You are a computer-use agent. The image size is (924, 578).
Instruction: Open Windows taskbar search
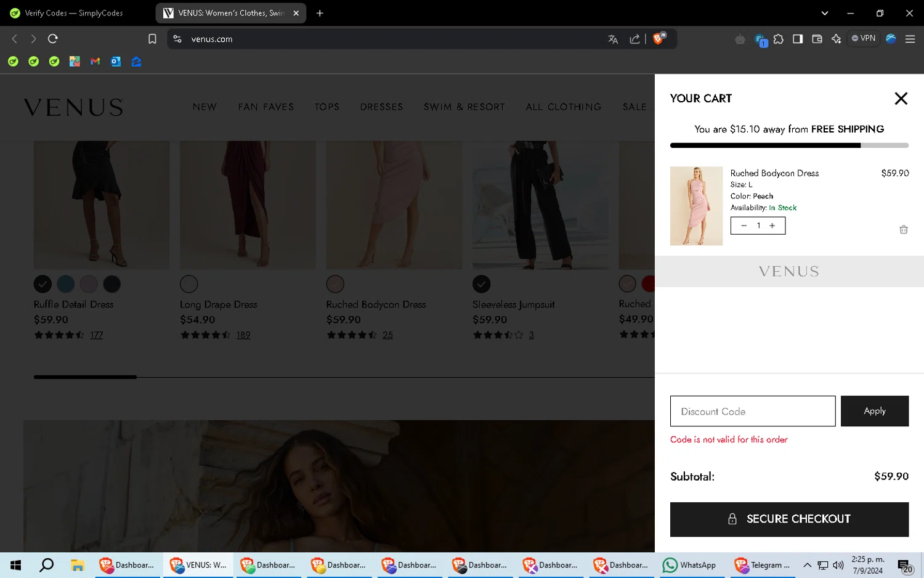[x=46, y=565]
